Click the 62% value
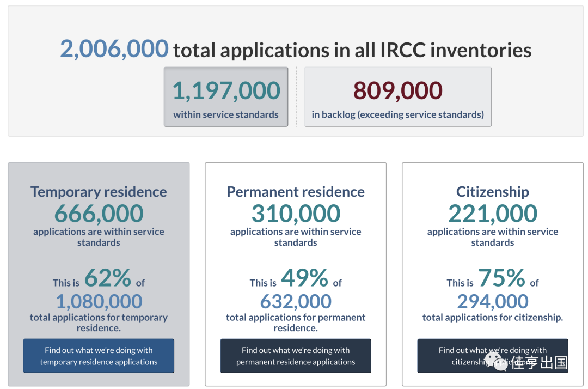 (108, 278)
